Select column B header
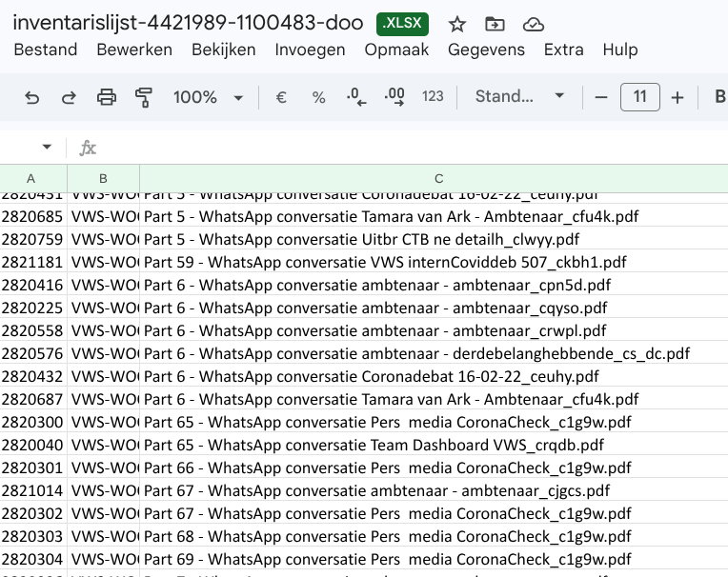Screen dimensions: 728x577 point(103,179)
